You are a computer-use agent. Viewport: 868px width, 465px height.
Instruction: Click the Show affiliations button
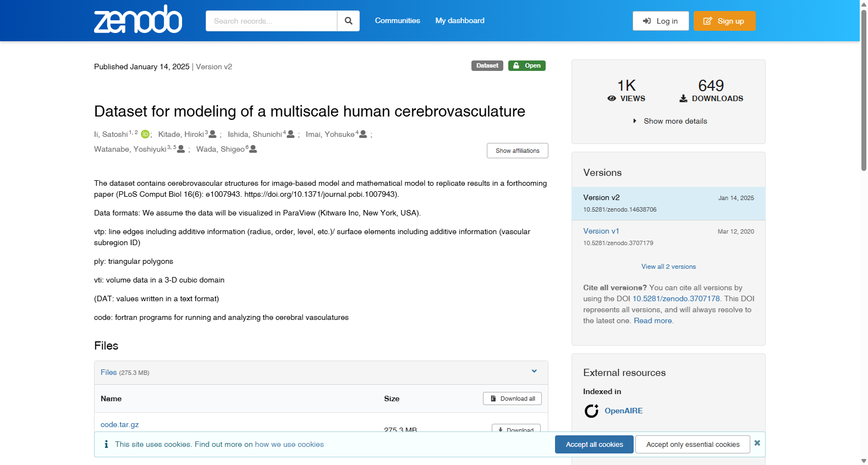click(517, 151)
